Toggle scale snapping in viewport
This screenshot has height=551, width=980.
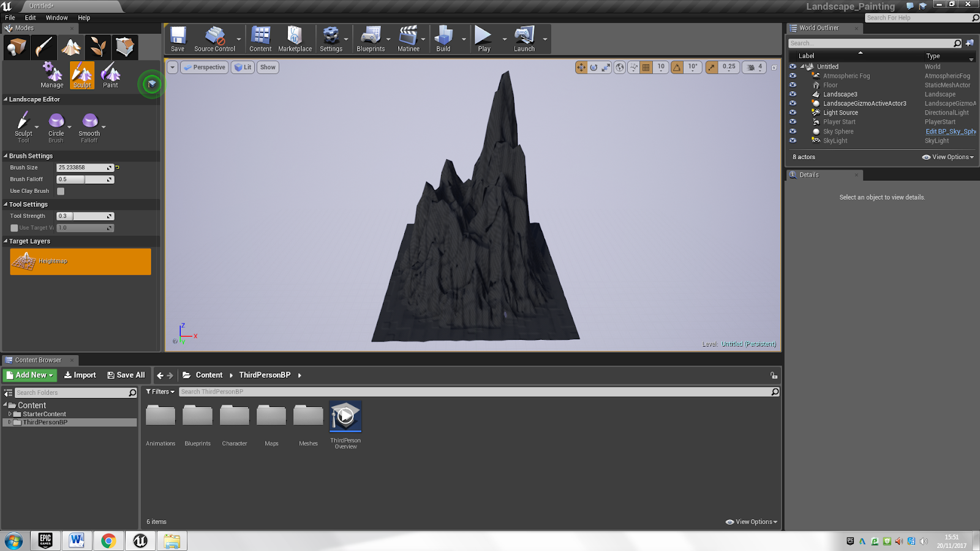[x=712, y=67]
